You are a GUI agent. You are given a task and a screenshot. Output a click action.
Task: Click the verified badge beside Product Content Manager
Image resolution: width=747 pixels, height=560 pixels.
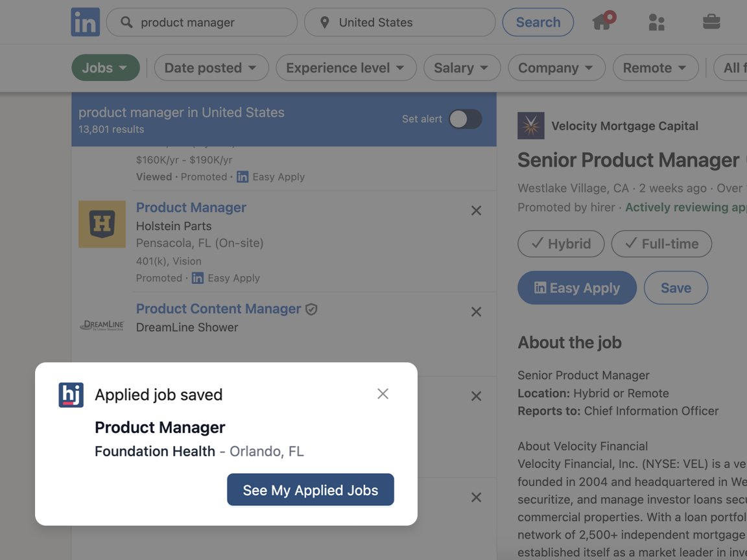coord(312,309)
